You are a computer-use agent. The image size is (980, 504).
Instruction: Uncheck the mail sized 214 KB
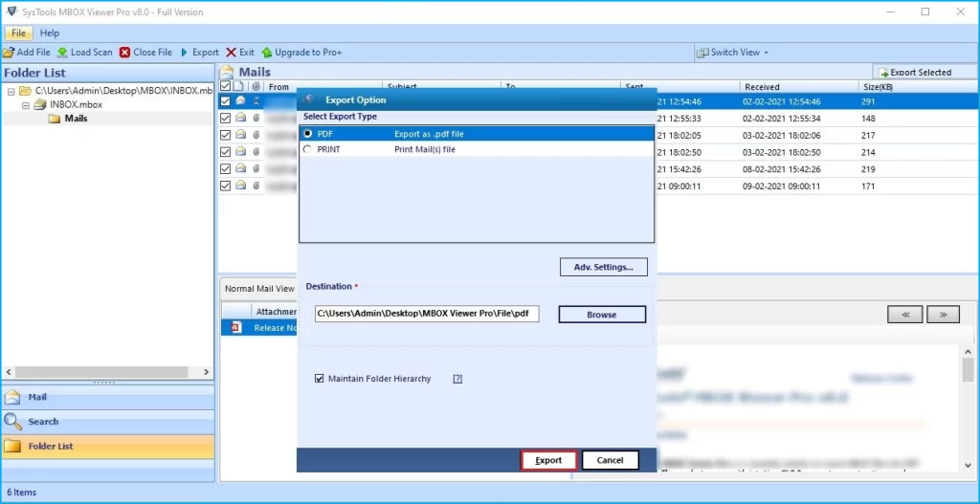226,152
